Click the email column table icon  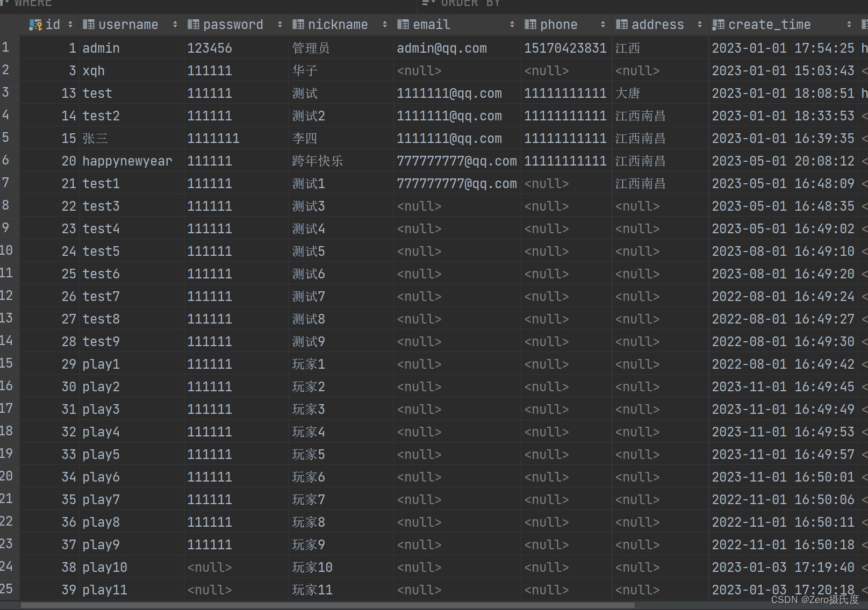(403, 25)
